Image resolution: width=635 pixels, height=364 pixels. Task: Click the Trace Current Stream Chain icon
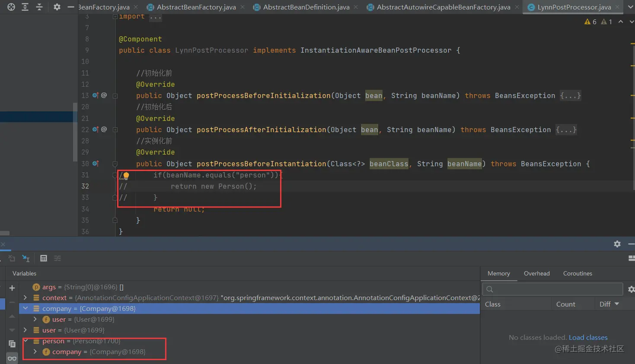[57, 258]
